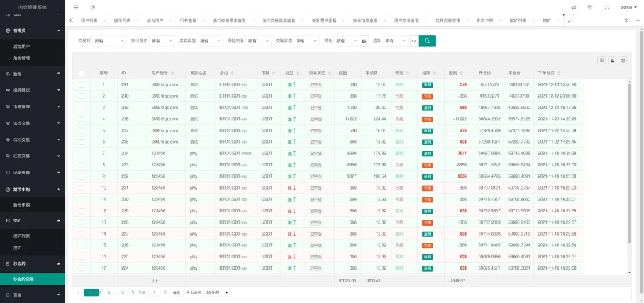Click the tag icon in top header
Screen dimensions: 644x303
pyautogui.click(x=590, y=8)
